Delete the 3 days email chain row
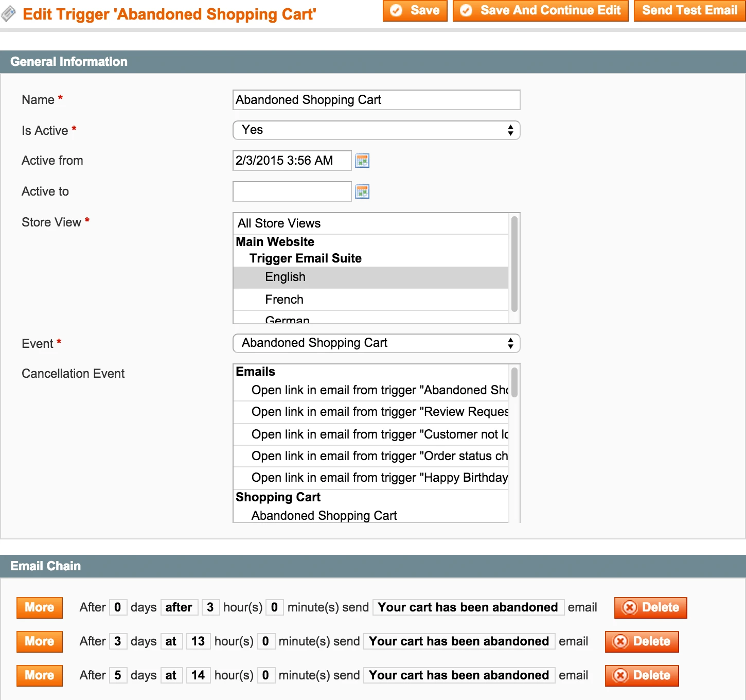 pyautogui.click(x=642, y=641)
